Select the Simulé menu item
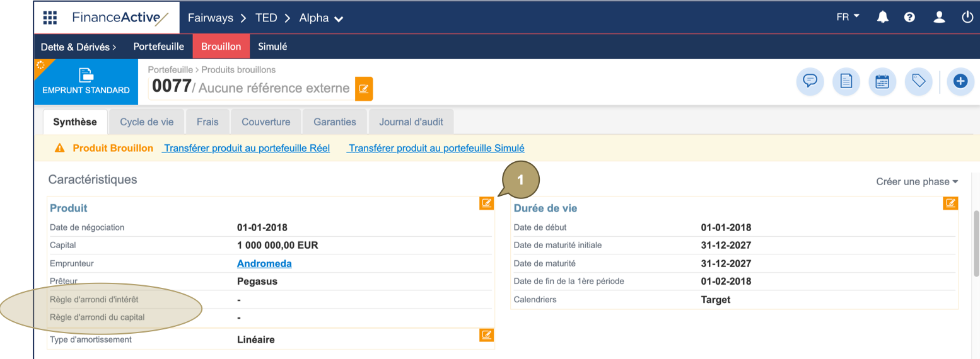The height and width of the screenshot is (359, 980). pos(272,47)
